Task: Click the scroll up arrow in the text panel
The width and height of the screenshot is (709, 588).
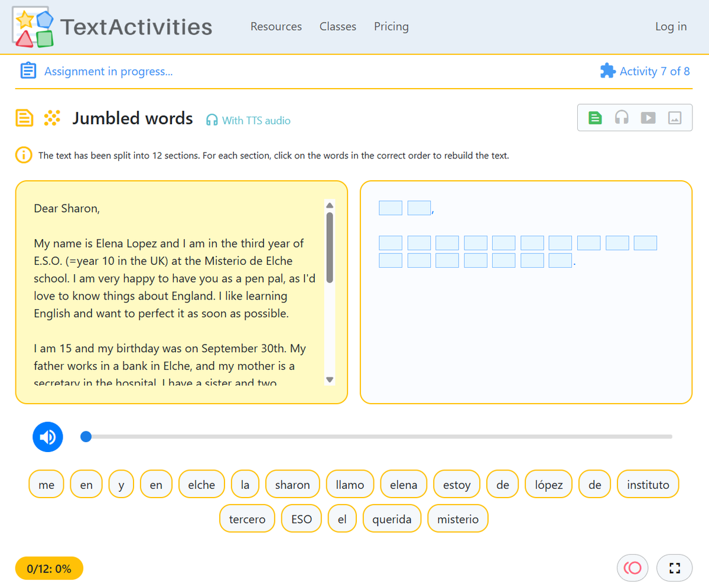Action: (x=330, y=205)
